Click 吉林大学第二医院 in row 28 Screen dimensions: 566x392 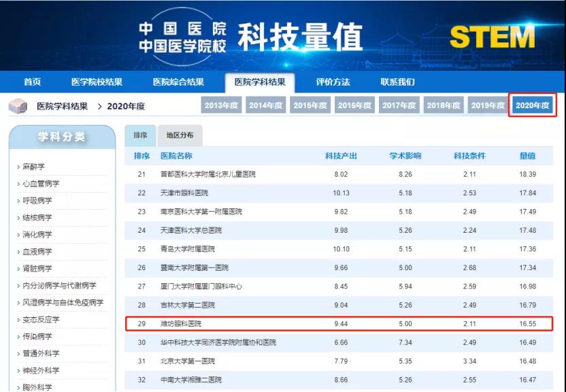tap(187, 305)
